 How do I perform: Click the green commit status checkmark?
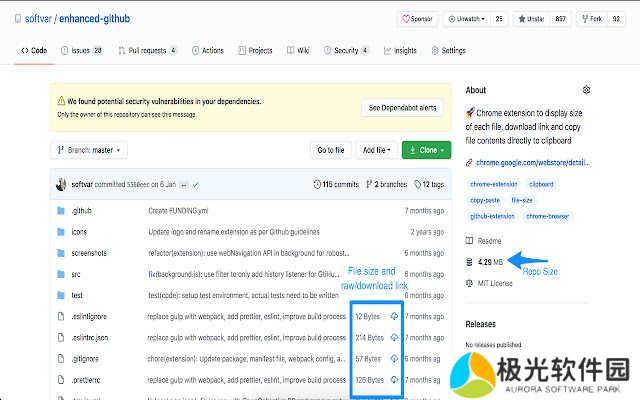click(x=197, y=185)
